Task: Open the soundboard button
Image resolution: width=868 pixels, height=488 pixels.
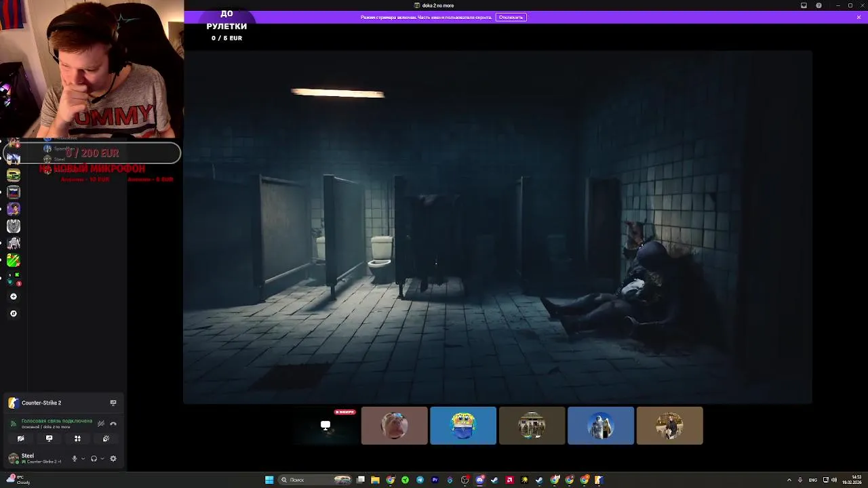Action: pos(106,439)
